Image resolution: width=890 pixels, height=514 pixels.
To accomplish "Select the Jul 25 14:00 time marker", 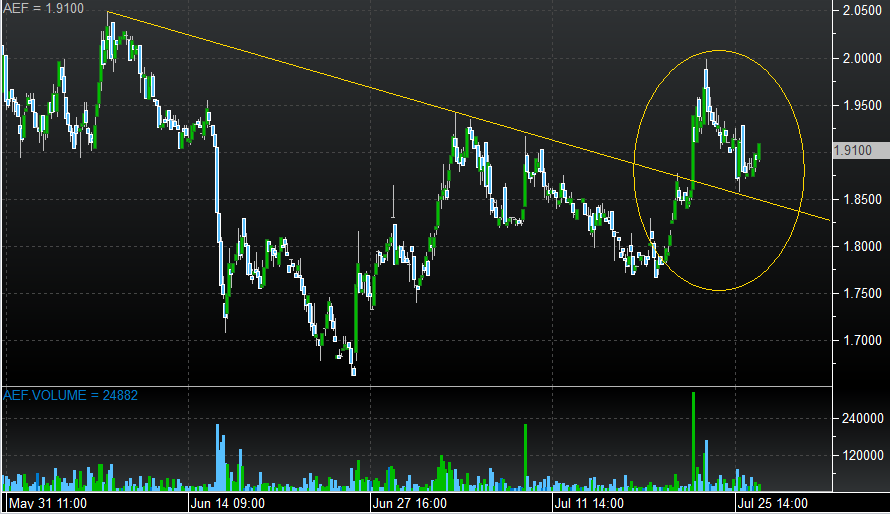I will click(773, 503).
